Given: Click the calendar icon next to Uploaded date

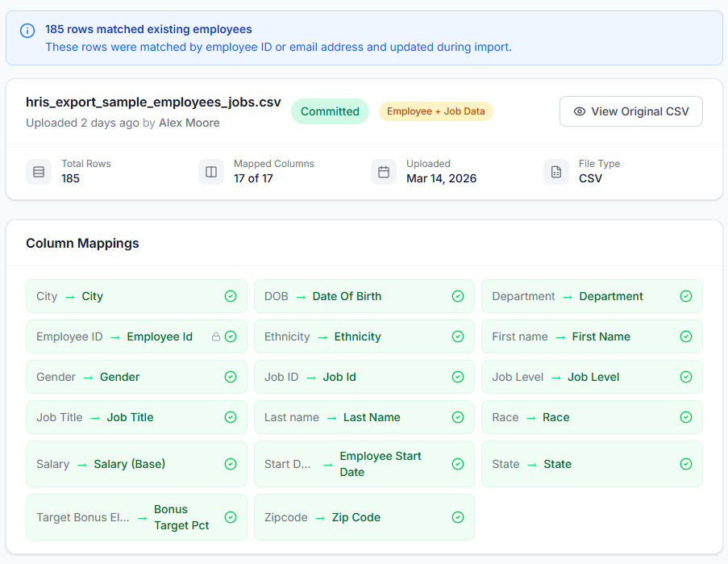Looking at the screenshot, I should coord(384,171).
